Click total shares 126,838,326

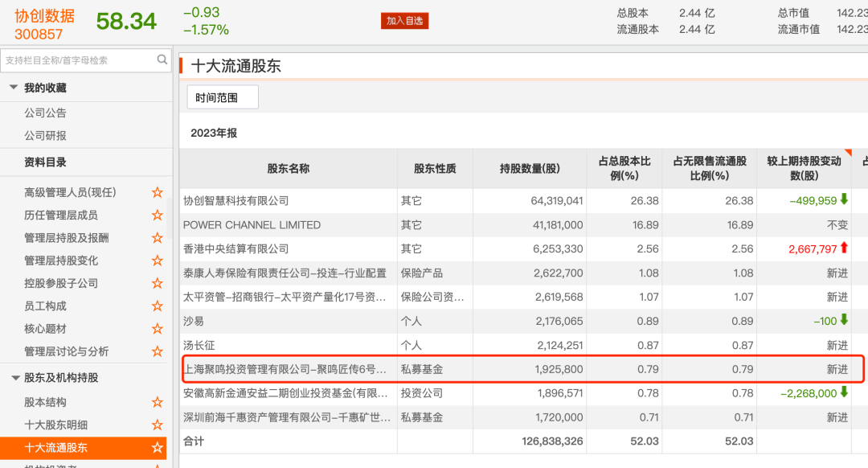[x=552, y=441]
